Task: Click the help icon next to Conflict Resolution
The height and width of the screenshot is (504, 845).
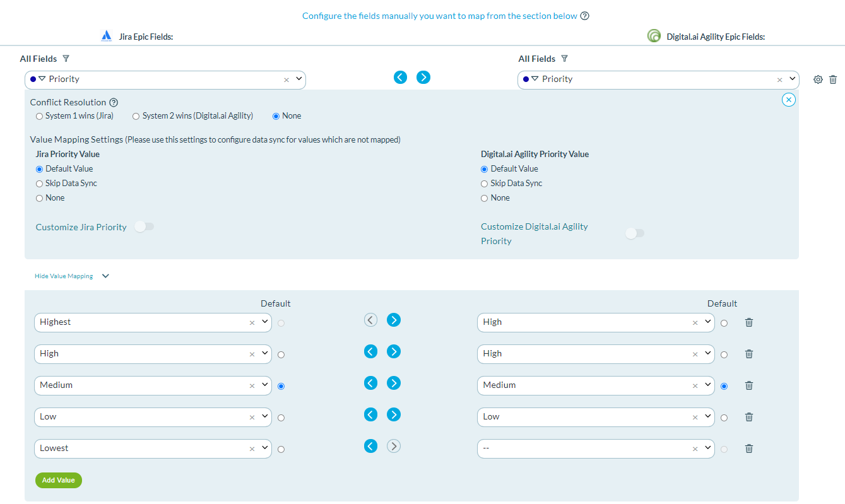Action: coord(114,102)
